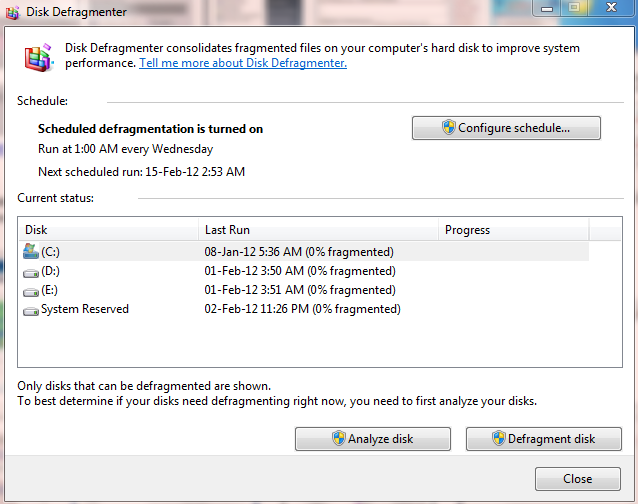The width and height of the screenshot is (638, 504).
Task: Sort by the Disk column header
Action: [109, 230]
